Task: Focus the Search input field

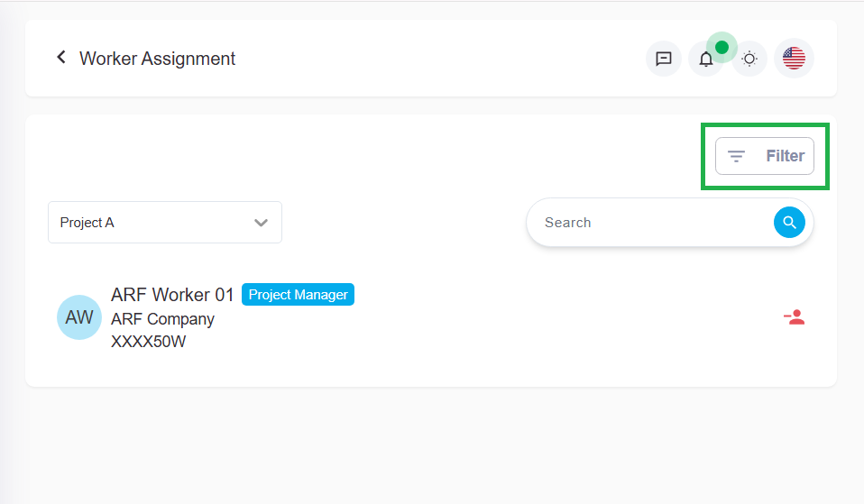Action: click(649, 223)
